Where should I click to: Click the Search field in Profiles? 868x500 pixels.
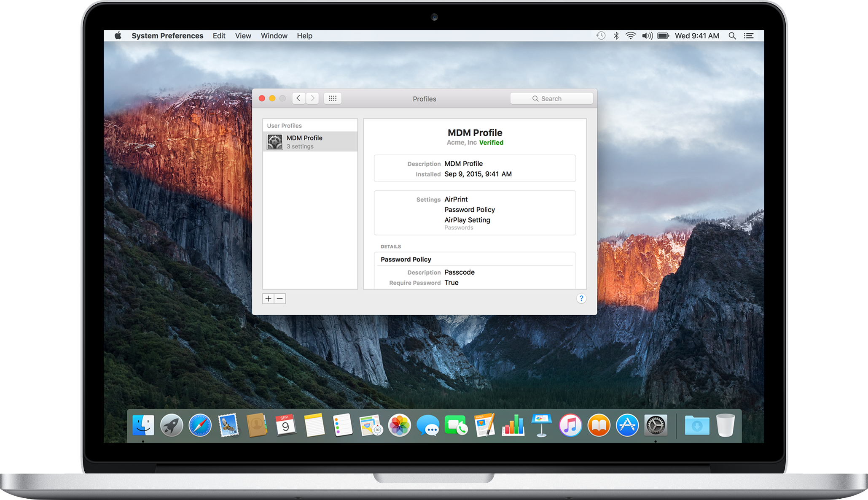pyautogui.click(x=551, y=98)
